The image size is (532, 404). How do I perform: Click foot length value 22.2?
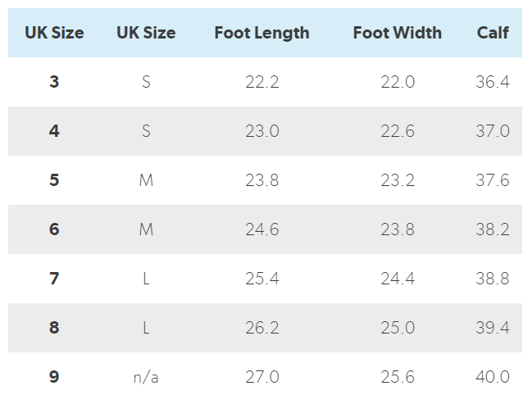(x=261, y=82)
